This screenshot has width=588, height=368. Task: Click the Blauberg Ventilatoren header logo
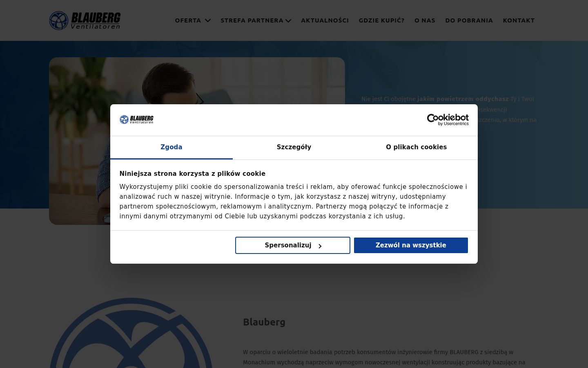click(x=85, y=20)
